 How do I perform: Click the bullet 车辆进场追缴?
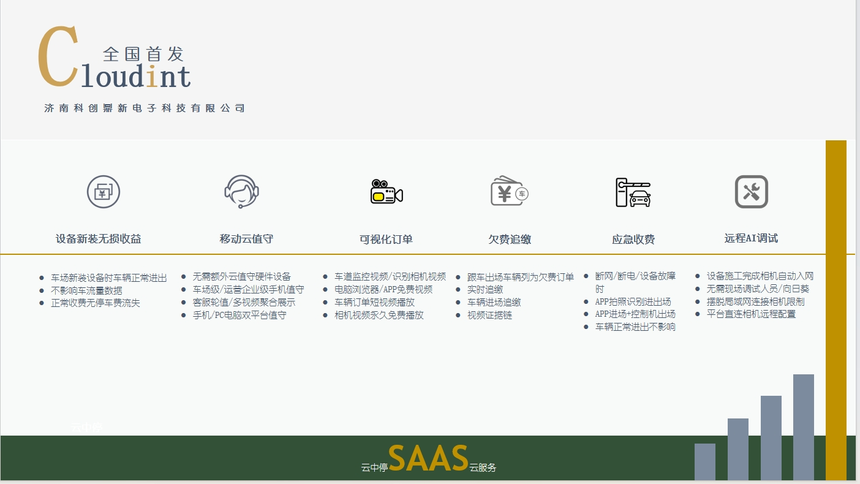pyautogui.click(x=494, y=302)
